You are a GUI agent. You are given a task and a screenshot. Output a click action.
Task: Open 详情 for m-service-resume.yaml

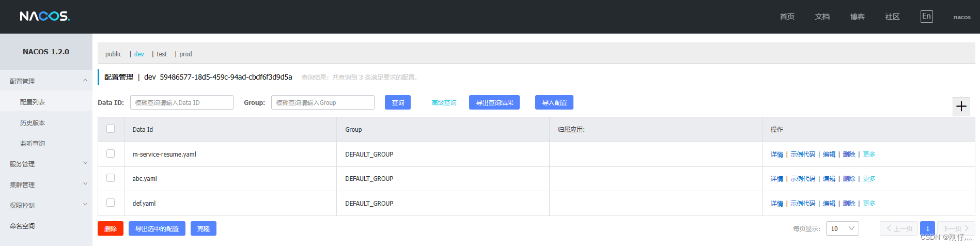click(777, 155)
